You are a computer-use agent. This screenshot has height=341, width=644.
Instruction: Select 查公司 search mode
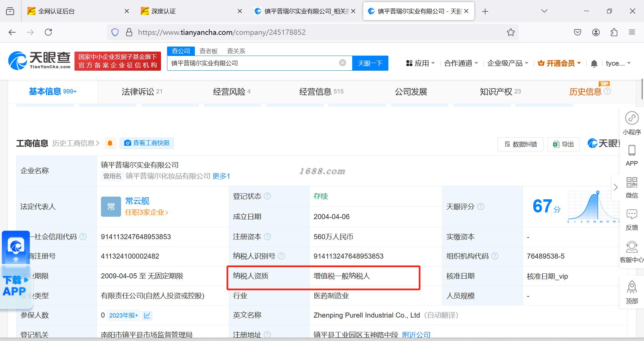point(181,51)
